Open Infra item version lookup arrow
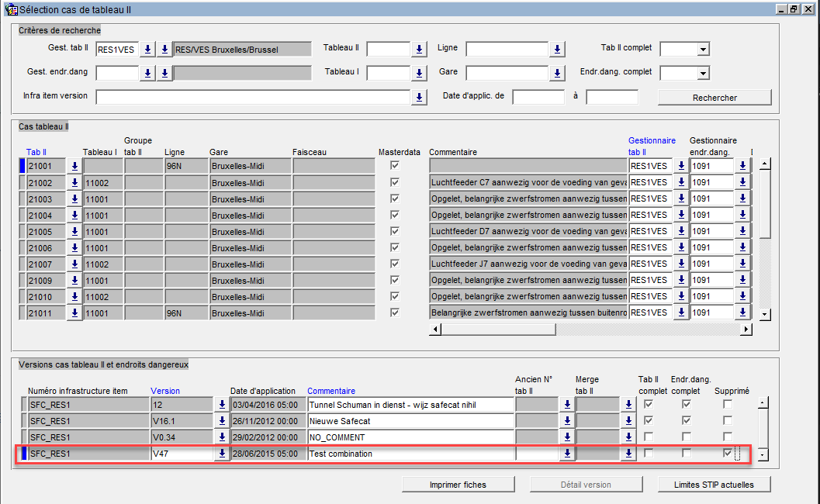820x504 pixels. pos(419,97)
